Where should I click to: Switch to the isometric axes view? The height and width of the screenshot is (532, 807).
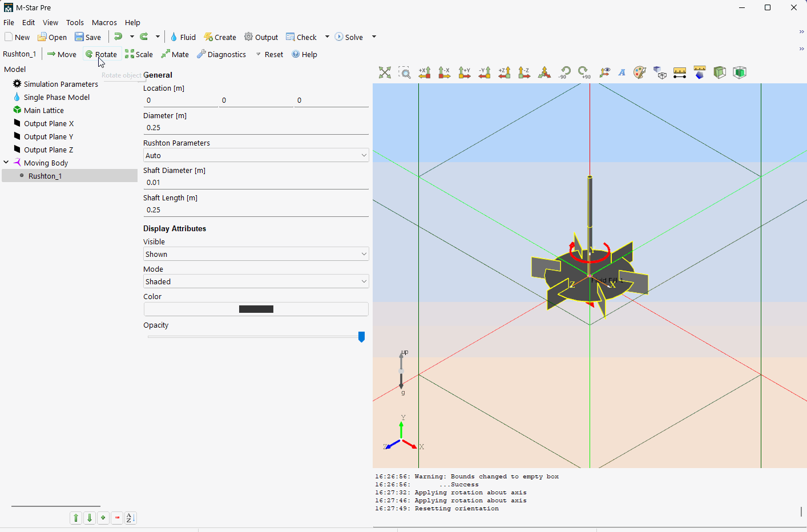coord(544,72)
